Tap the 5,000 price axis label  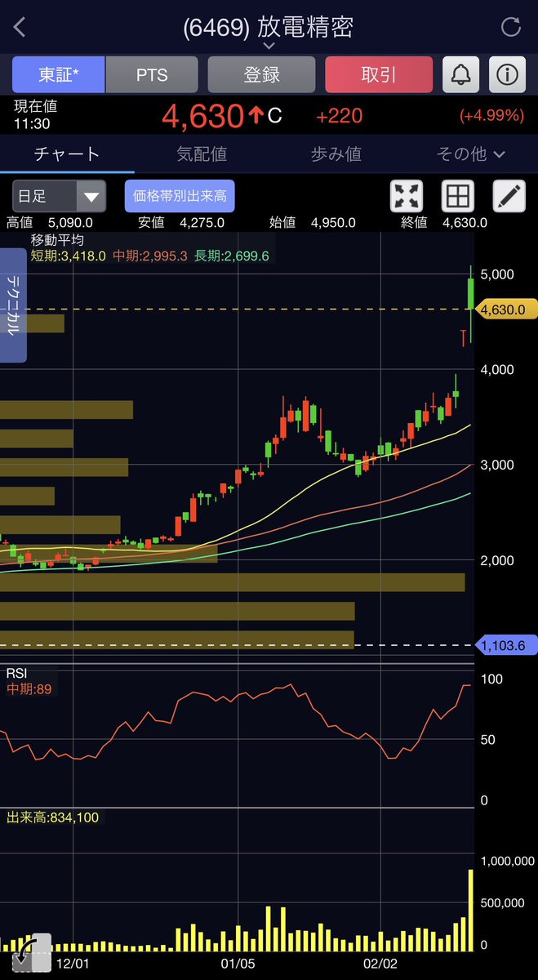click(497, 274)
